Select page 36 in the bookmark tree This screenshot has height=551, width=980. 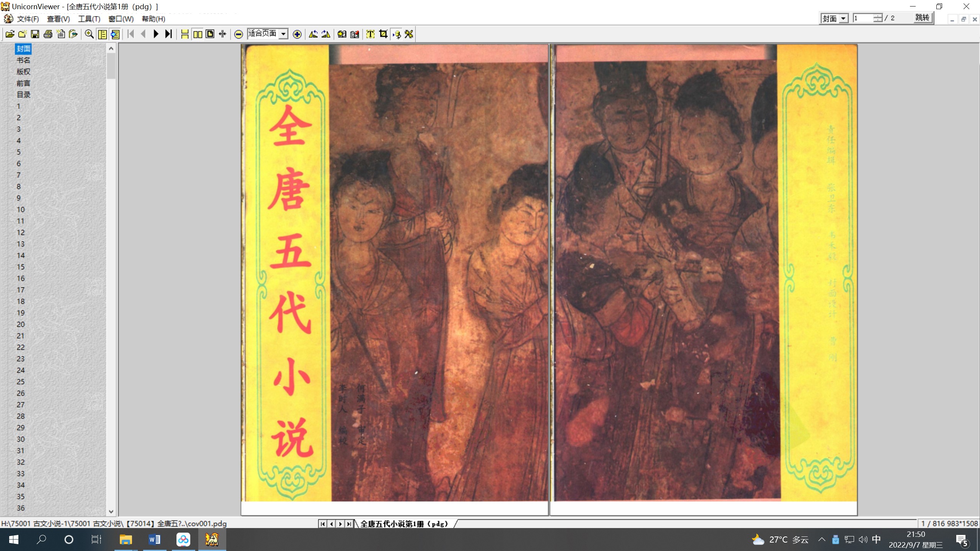[21, 508]
